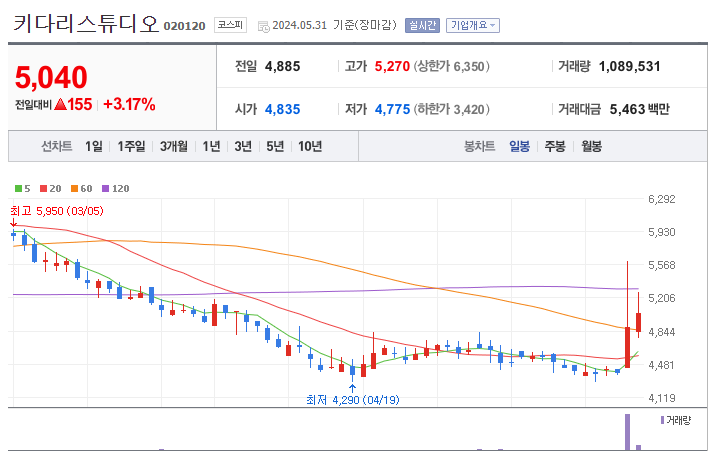Select the 주봉 weekly candle chart
Image resolution: width=708 pixels, height=451 pixels.
point(555,146)
